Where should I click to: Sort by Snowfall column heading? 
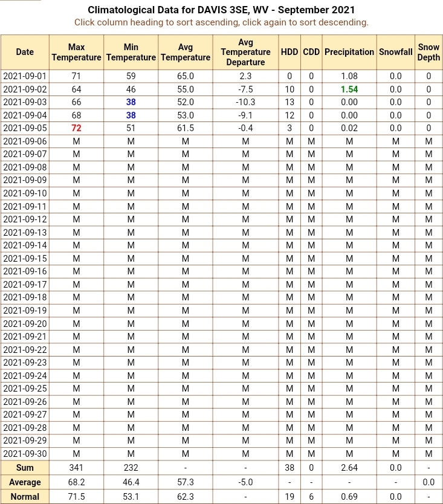395,52
